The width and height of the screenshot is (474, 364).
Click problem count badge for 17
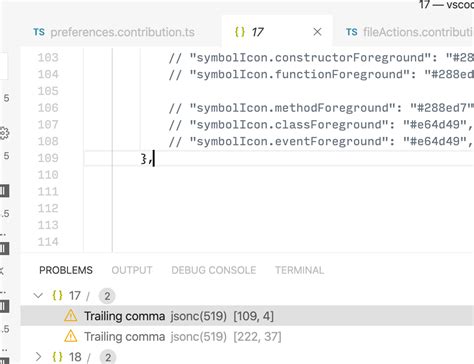coord(107,296)
